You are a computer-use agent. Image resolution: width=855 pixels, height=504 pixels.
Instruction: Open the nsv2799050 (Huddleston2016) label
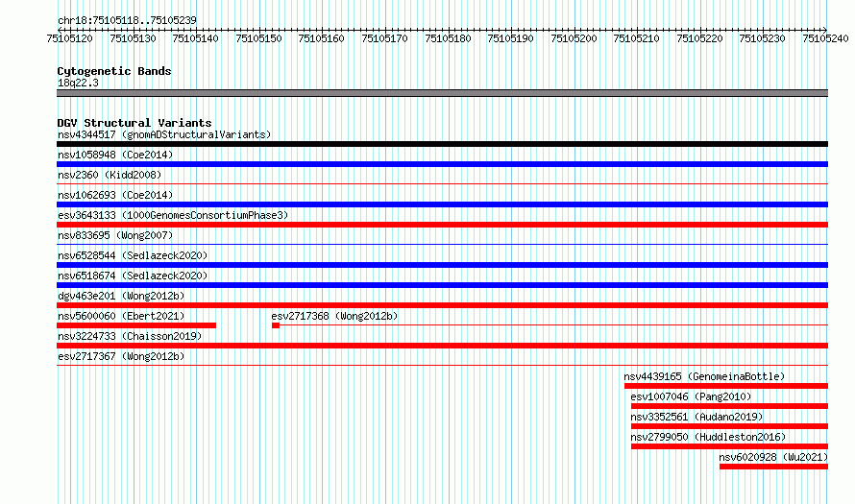(x=708, y=437)
